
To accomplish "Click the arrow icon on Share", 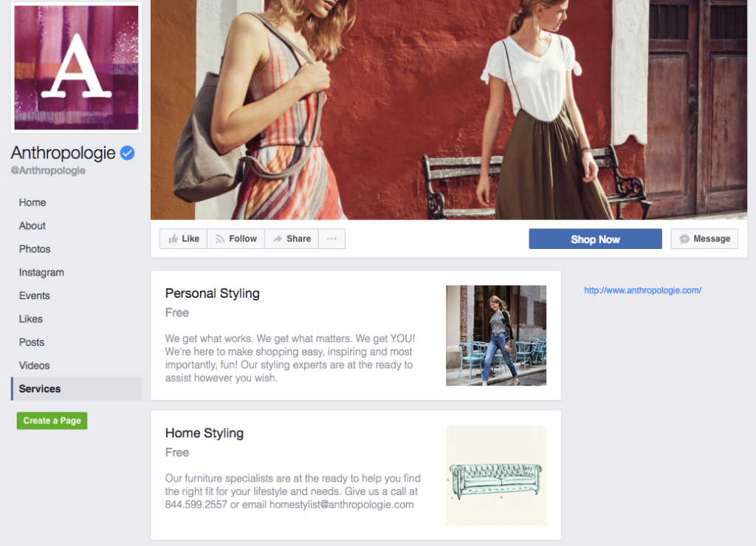I will (x=278, y=239).
